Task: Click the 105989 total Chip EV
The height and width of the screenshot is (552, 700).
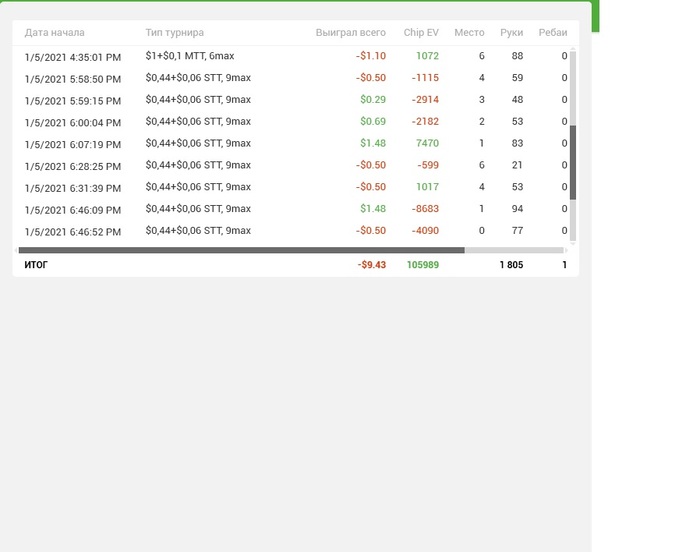Action: point(423,265)
